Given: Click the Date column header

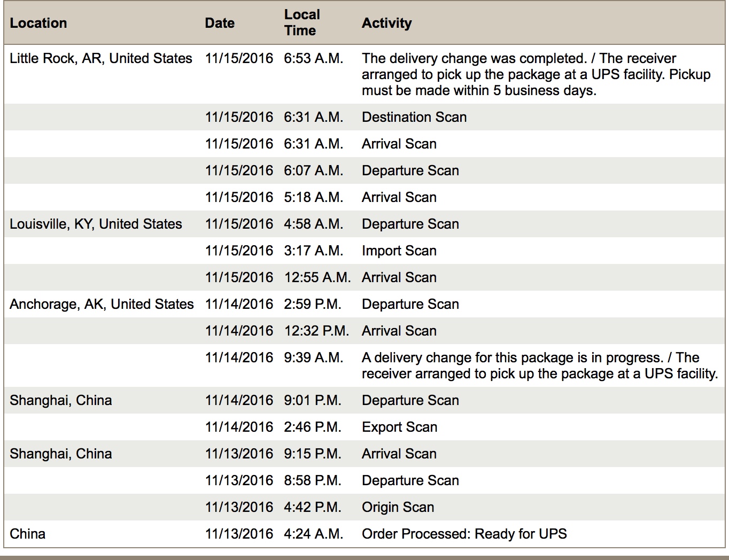Looking at the screenshot, I should (x=220, y=23).
